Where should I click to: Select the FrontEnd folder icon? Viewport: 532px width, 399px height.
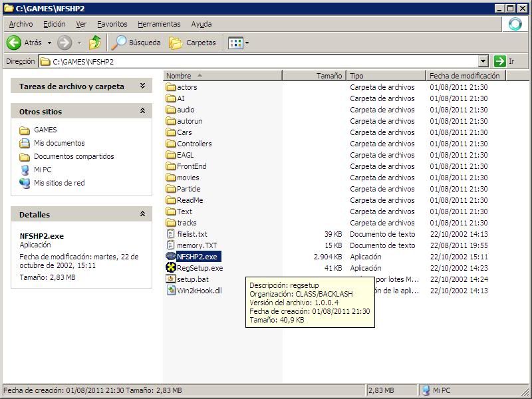pyautogui.click(x=171, y=166)
